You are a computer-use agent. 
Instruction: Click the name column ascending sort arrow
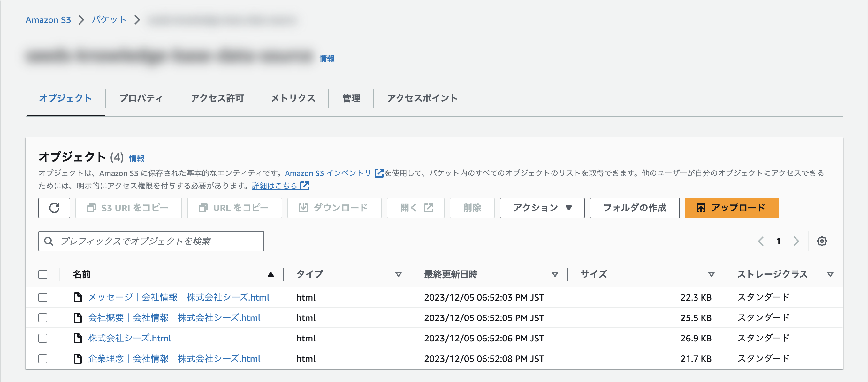pyautogui.click(x=270, y=275)
